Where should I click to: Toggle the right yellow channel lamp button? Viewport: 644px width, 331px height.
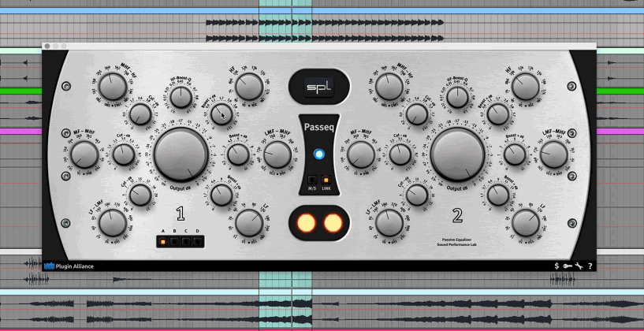[333, 223]
